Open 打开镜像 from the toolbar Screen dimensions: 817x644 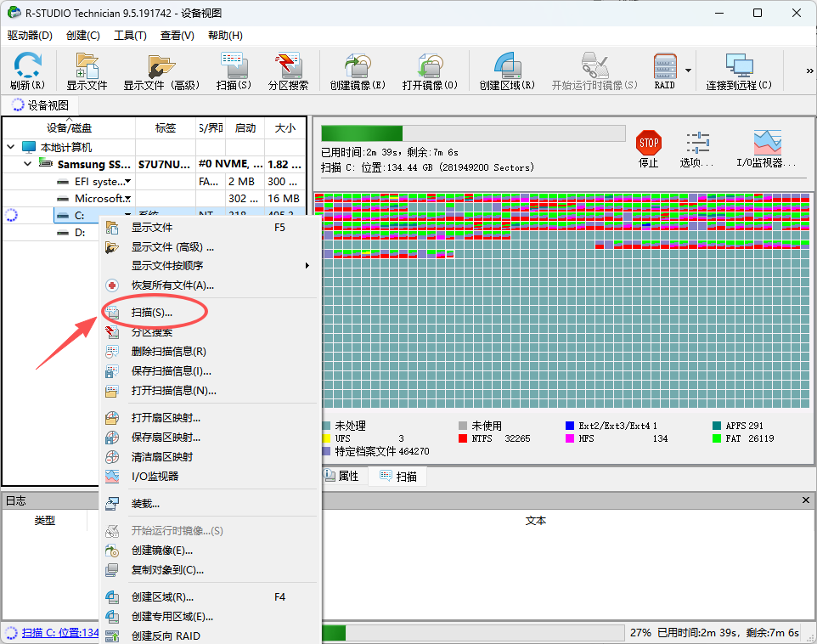pos(430,70)
